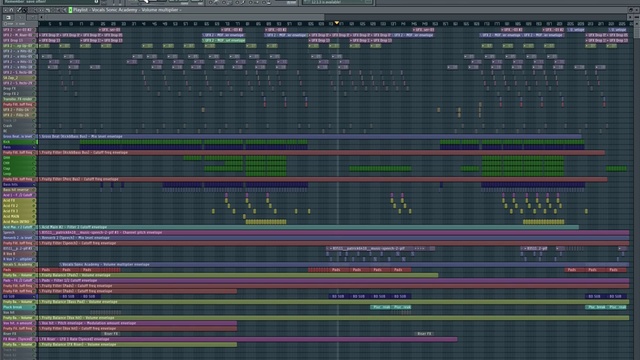640x360 pixels.
Task: Open the playlist options menu arrow
Action: point(5,10)
